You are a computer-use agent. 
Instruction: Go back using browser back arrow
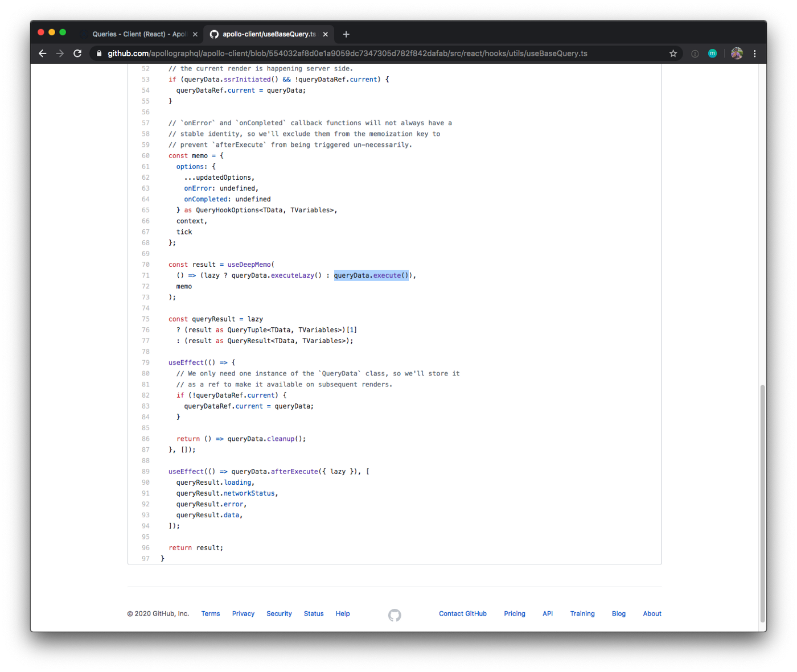[x=43, y=53]
